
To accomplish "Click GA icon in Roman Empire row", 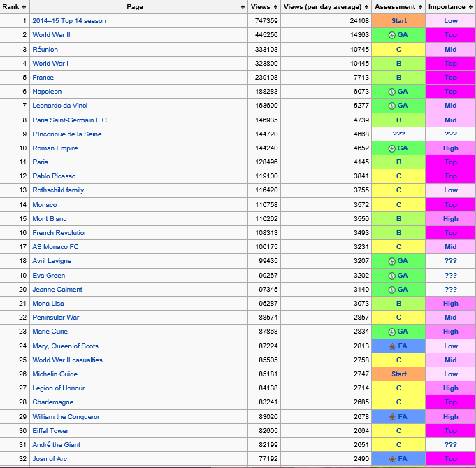I will (392, 148).
